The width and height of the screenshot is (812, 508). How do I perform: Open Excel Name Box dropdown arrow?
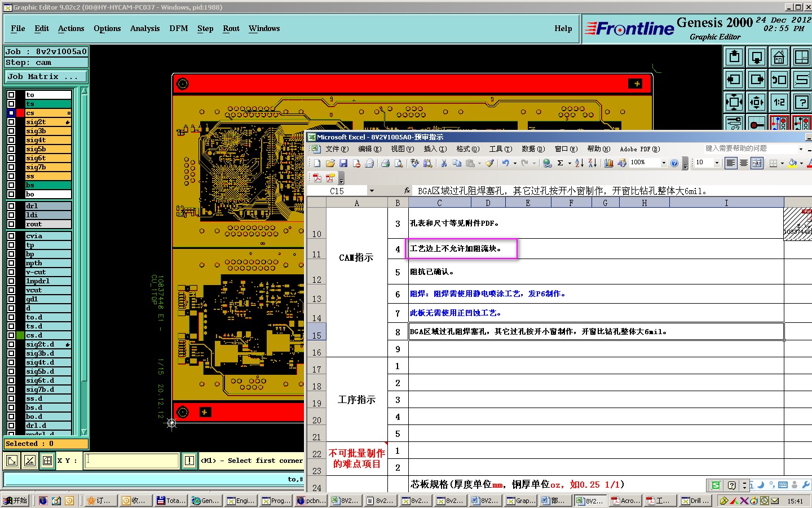372,191
